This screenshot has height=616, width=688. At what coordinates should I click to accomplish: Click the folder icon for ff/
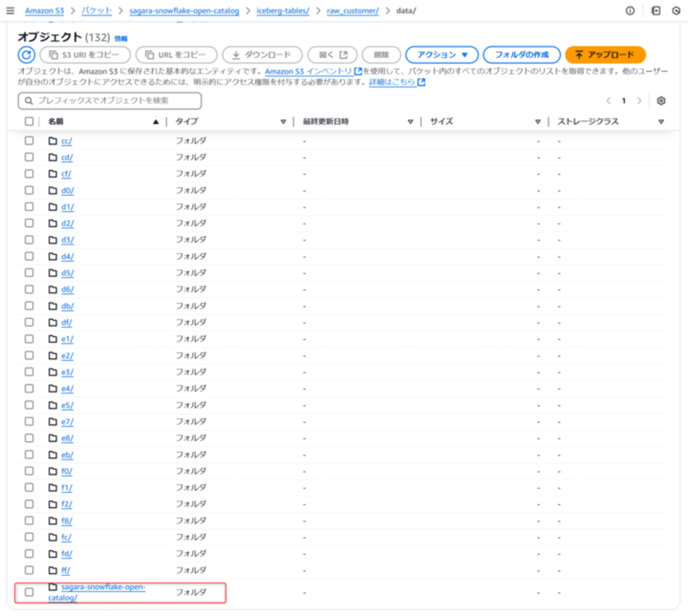(53, 570)
